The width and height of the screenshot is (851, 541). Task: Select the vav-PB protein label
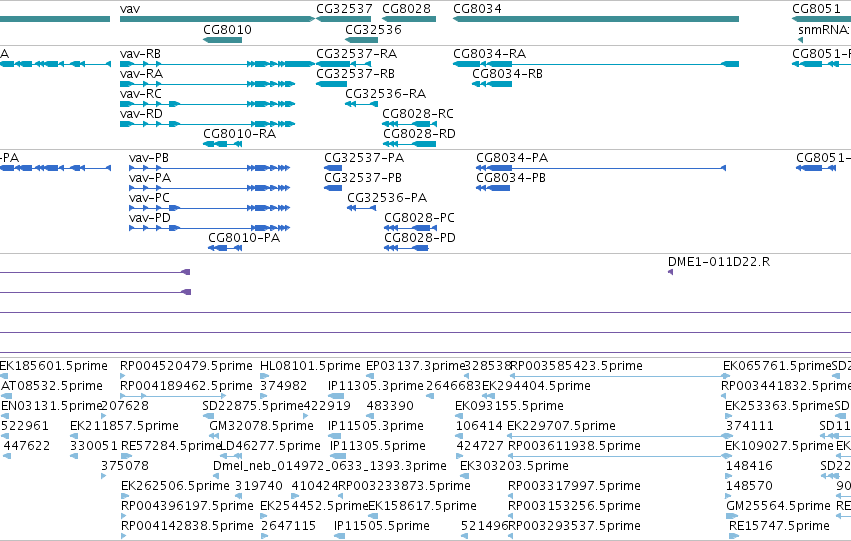point(149,158)
